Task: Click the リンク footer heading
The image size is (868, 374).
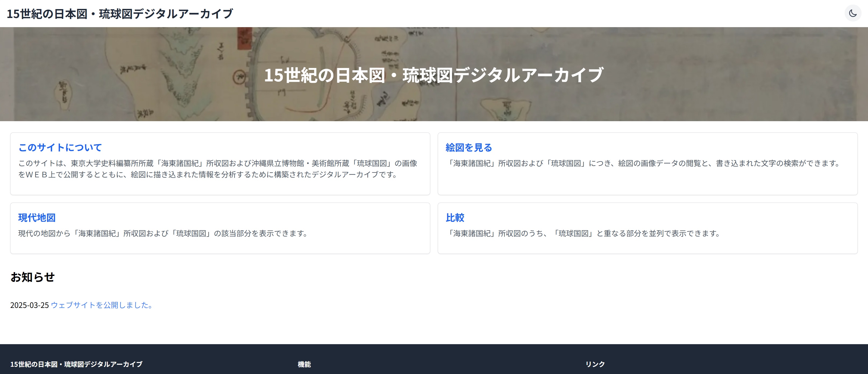Action: click(x=595, y=364)
